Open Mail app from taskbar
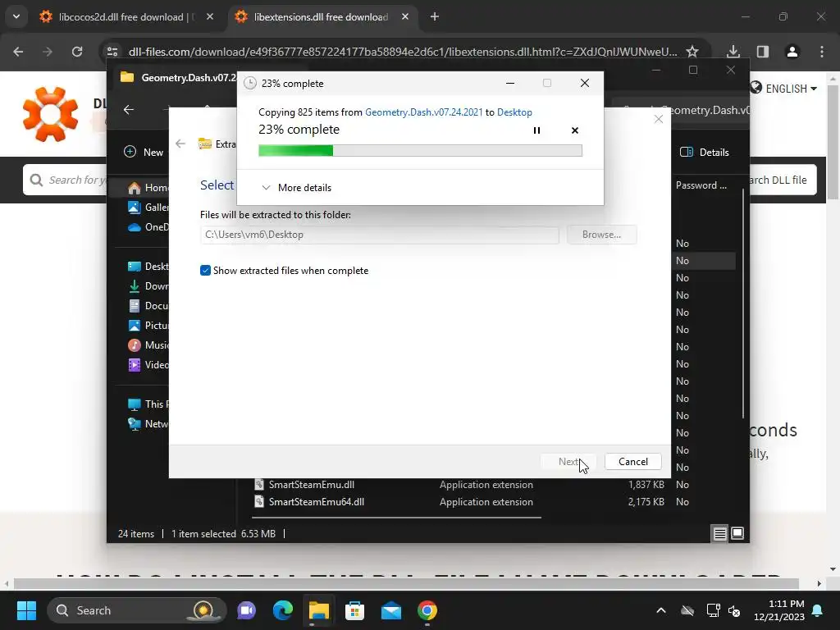840x630 pixels. pos(391,610)
